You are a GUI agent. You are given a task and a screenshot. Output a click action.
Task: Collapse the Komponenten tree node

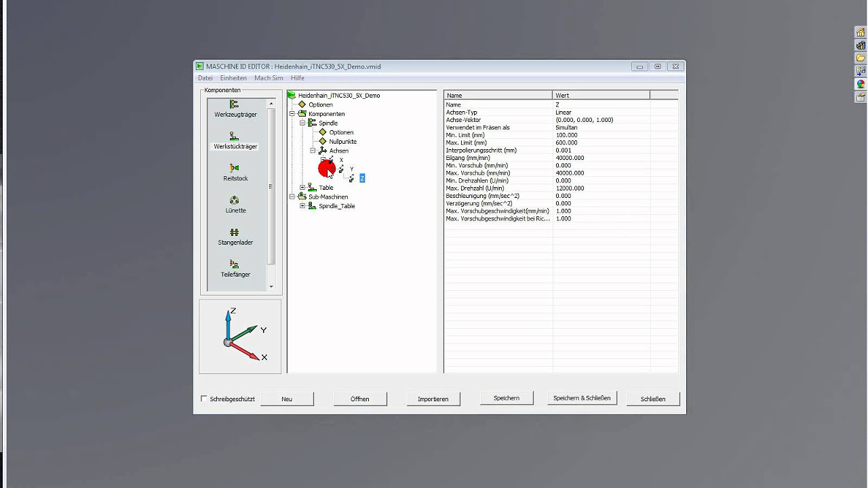point(292,114)
